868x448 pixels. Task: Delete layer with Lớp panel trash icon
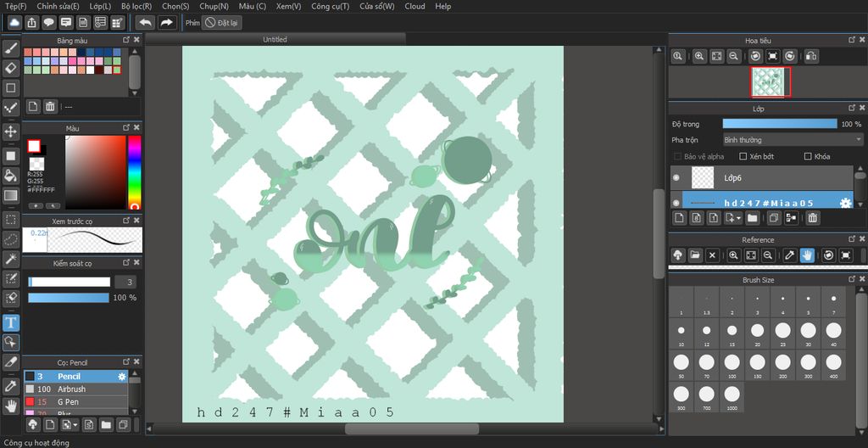coord(812,218)
